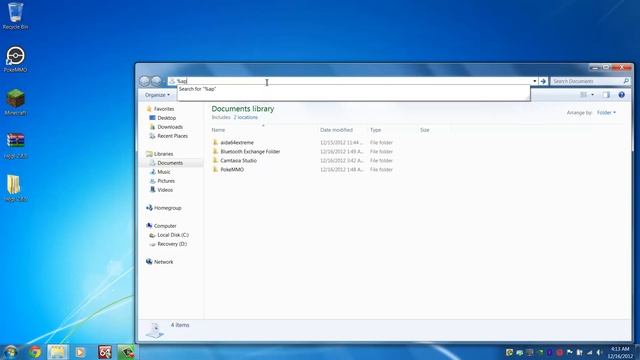Sort by Type column header

point(376,130)
